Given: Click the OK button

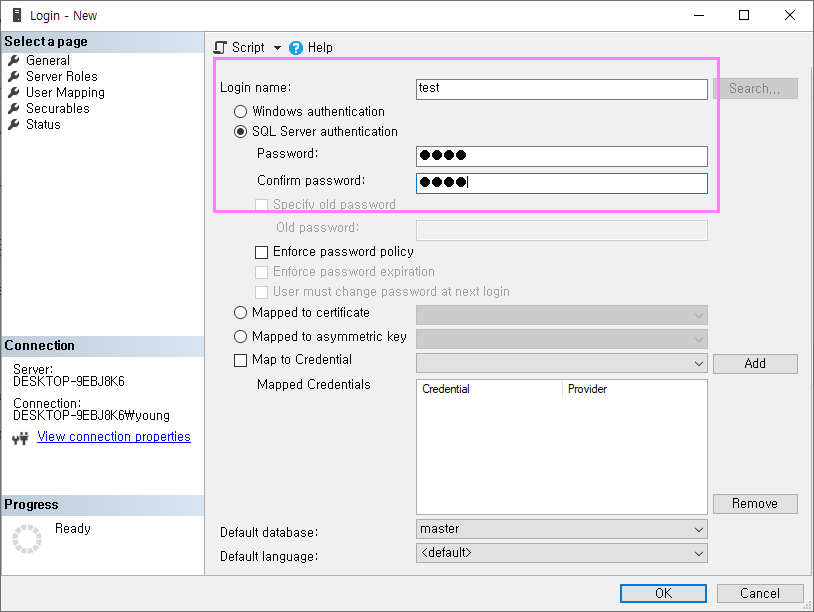Looking at the screenshot, I should (x=663, y=593).
